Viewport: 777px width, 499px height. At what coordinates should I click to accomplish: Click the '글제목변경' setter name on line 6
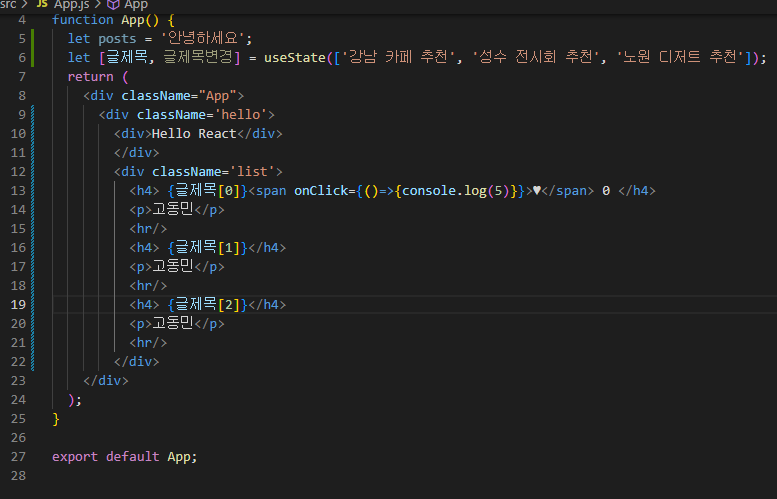(x=198, y=57)
